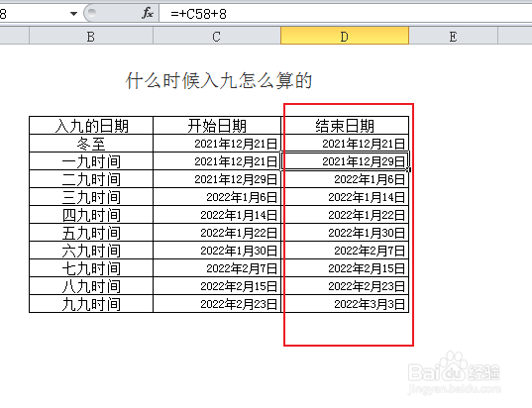Select start date cell in 六九时间 row
The image size is (532, 408).
217,251
